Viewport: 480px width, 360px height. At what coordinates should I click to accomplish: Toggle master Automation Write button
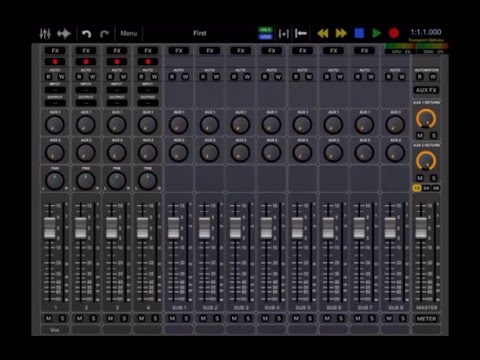tap(433, 77)
